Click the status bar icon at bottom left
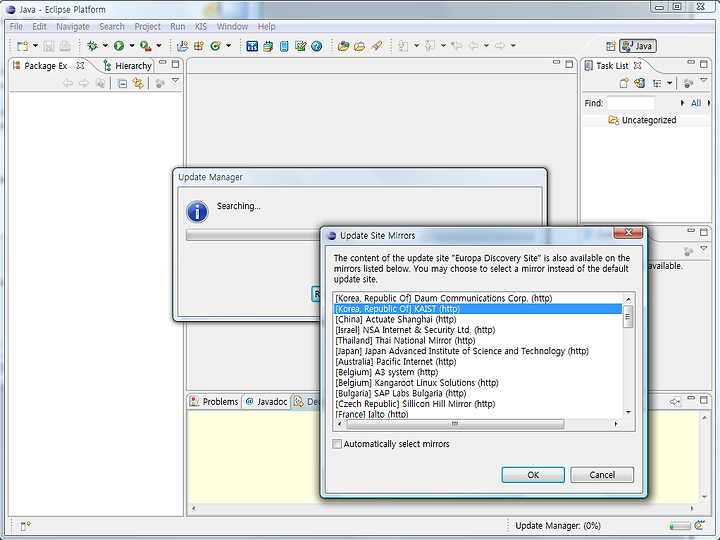The width and height of the screenshot is (720, 540). pyautogui.click(x=26, y=525)
